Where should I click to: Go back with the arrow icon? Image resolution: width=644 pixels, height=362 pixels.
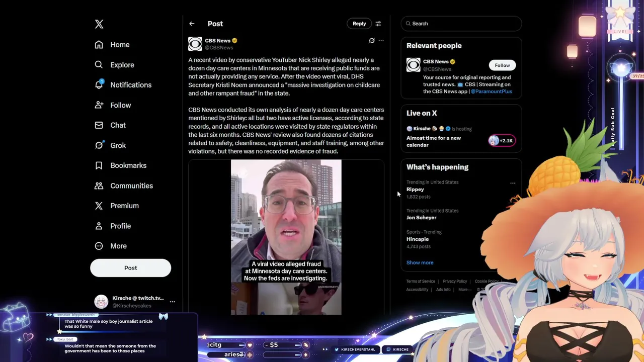pyautogui.click(x=192, y=24)
